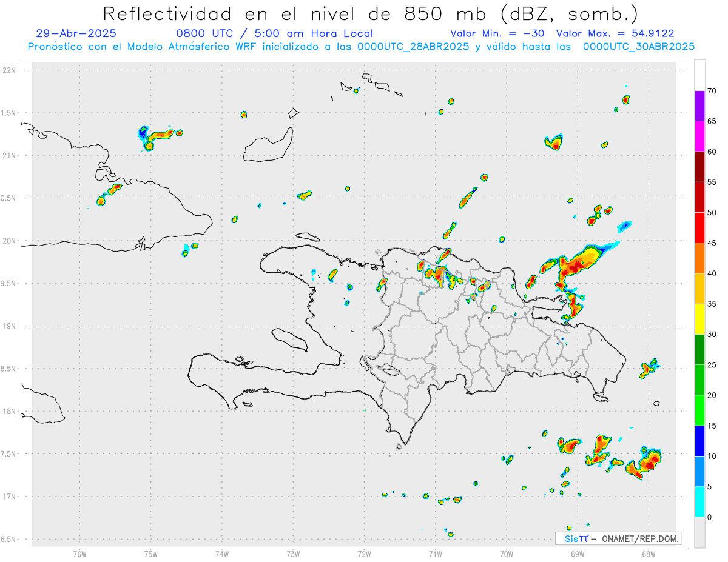Select the latitude axis label "22N"
The image size is (728, 562).
(10, 70)
